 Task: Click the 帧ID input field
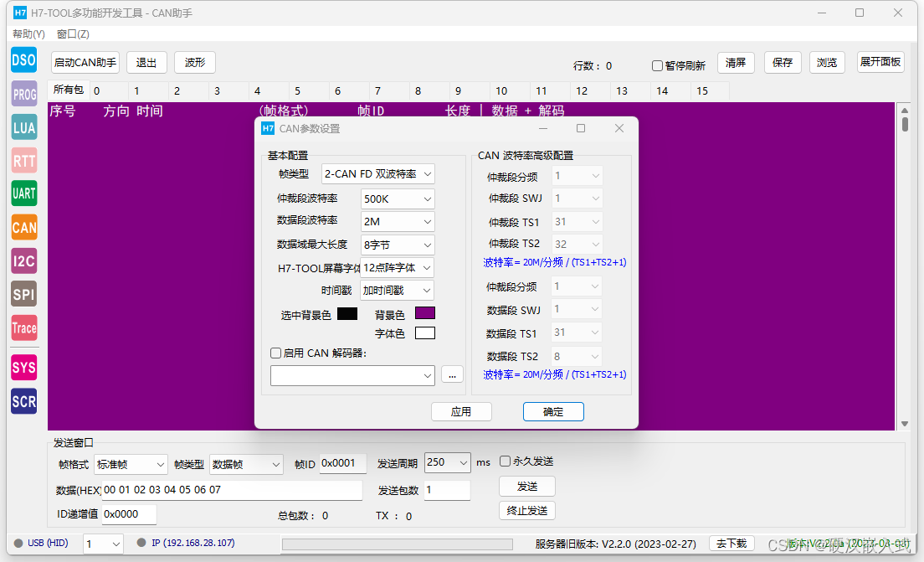tap(343, 463)
